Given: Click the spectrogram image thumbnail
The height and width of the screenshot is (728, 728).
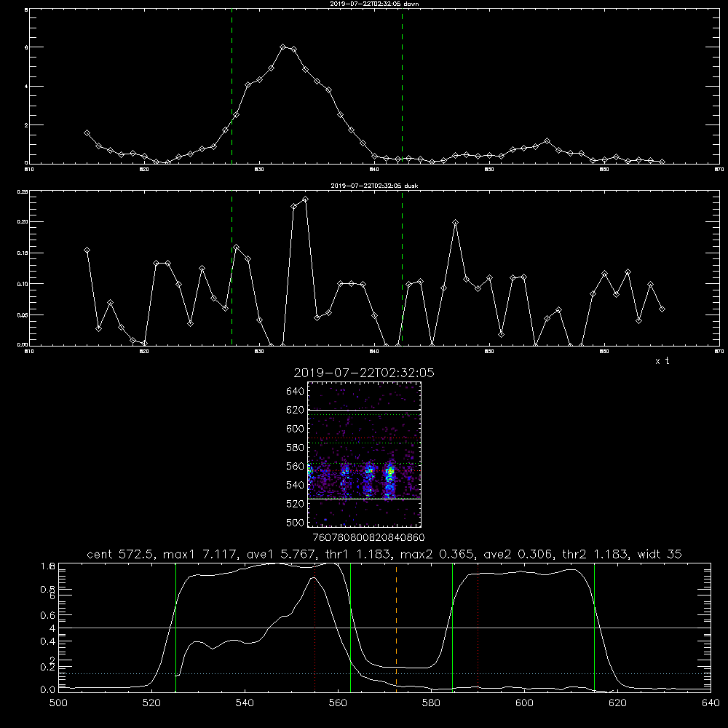Looking at the screenshot, I should pos(364,454).
